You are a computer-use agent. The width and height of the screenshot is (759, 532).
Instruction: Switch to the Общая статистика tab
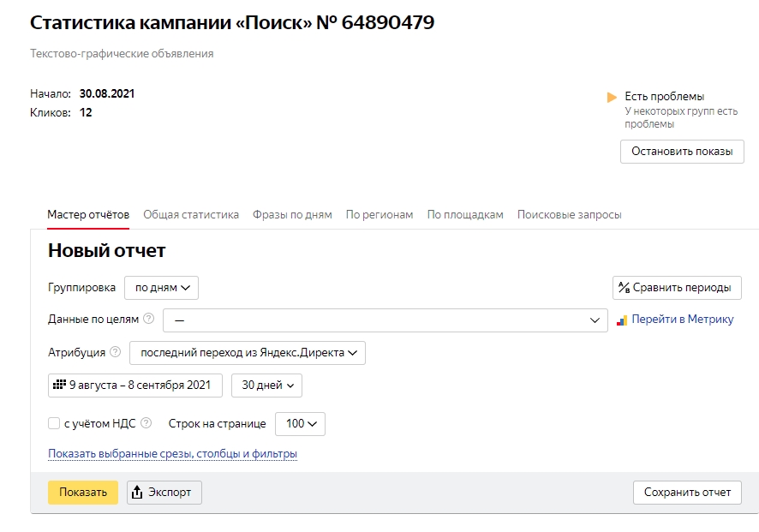[191, 214]
